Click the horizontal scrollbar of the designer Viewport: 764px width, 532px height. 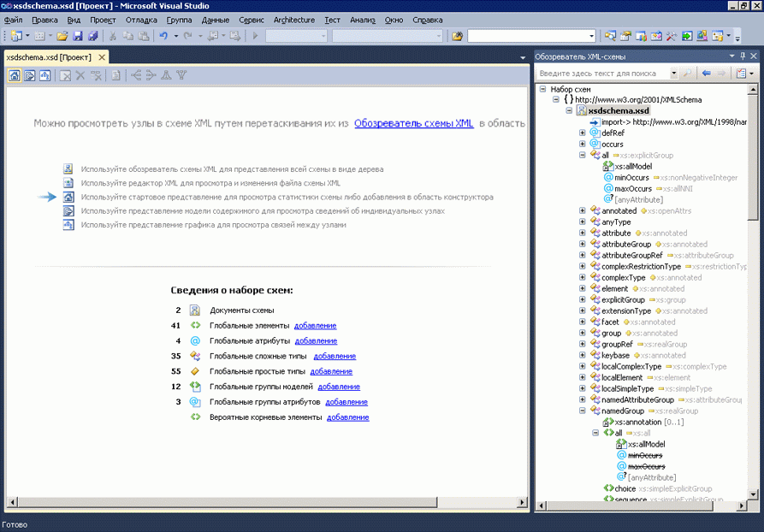(x=268, y=502)
